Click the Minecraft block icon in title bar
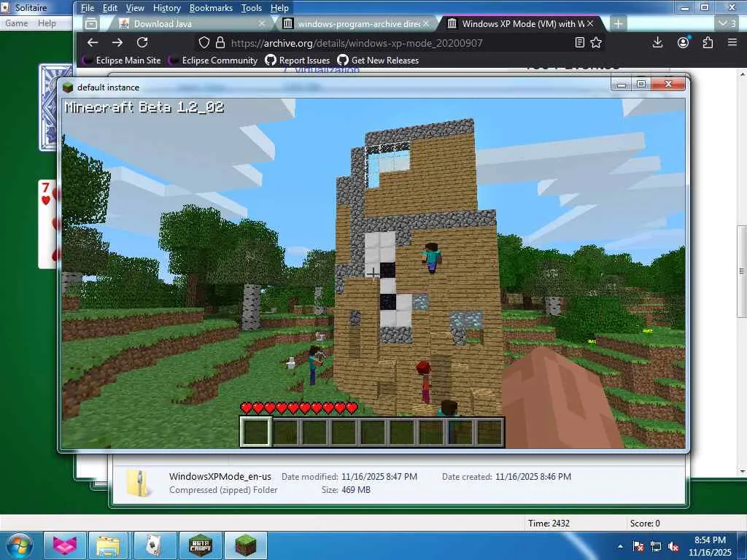The width and height of the screenshot is (747, 560). tap(68, 87)
